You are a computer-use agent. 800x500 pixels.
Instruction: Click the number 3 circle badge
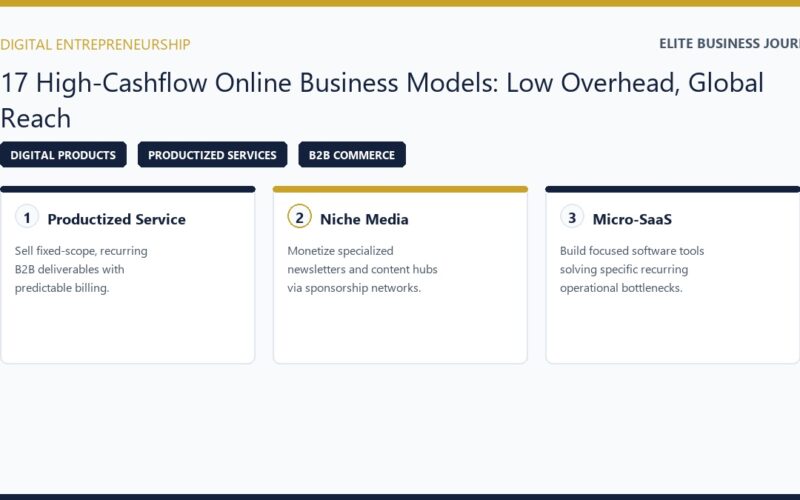[572, 216]
